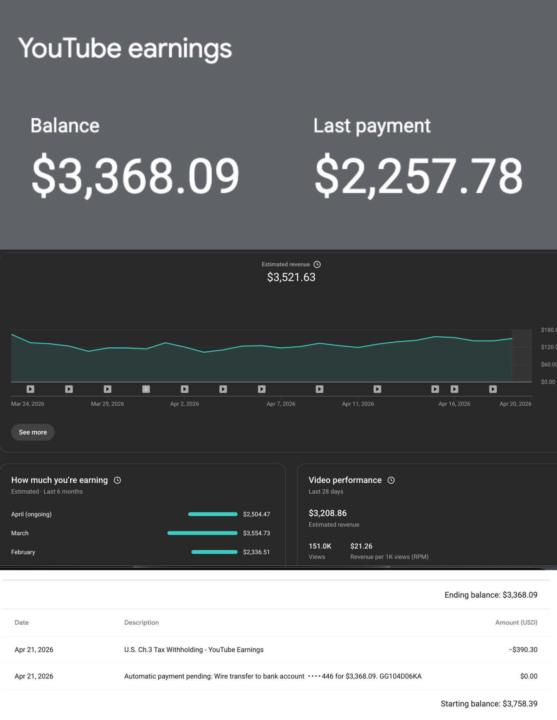Click the $2,504.47 April earnings value
The height and width of the screenshot is (720, 557).
pos(256,514)
